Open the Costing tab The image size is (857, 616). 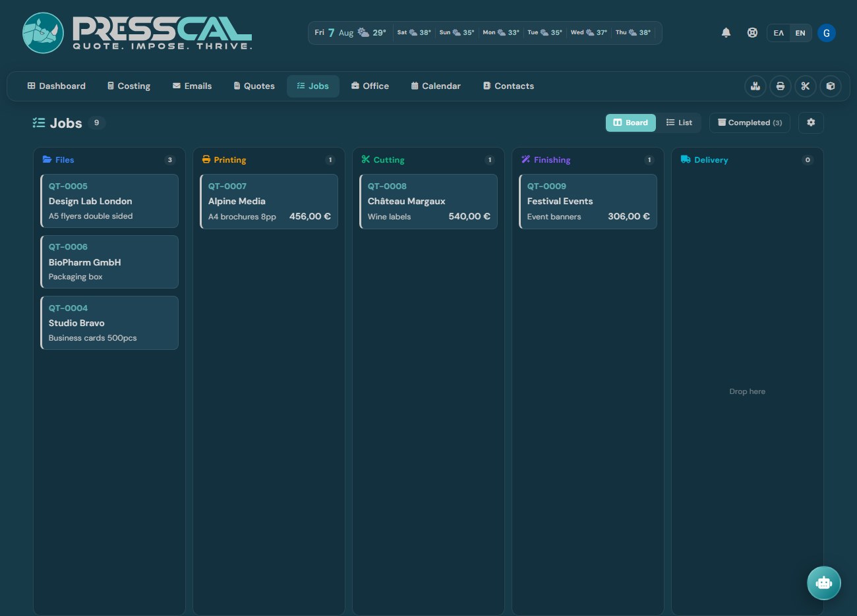[129, 86]
